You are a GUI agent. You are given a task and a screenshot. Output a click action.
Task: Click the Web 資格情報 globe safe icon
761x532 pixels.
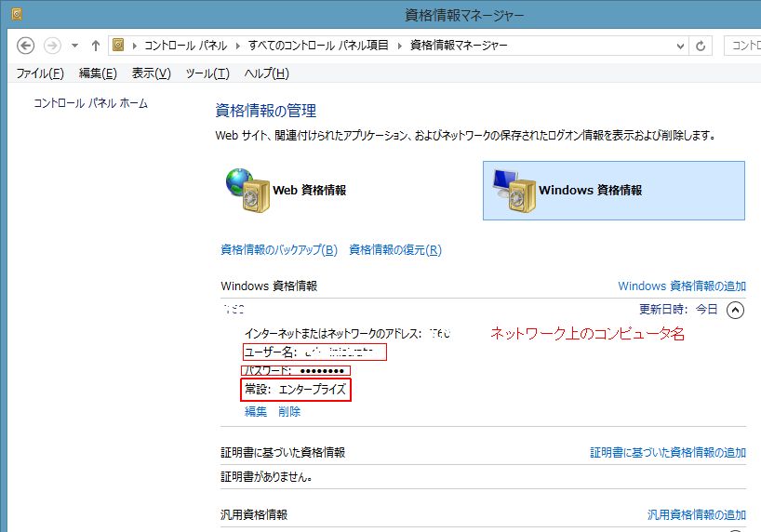[x=246, y=189]
